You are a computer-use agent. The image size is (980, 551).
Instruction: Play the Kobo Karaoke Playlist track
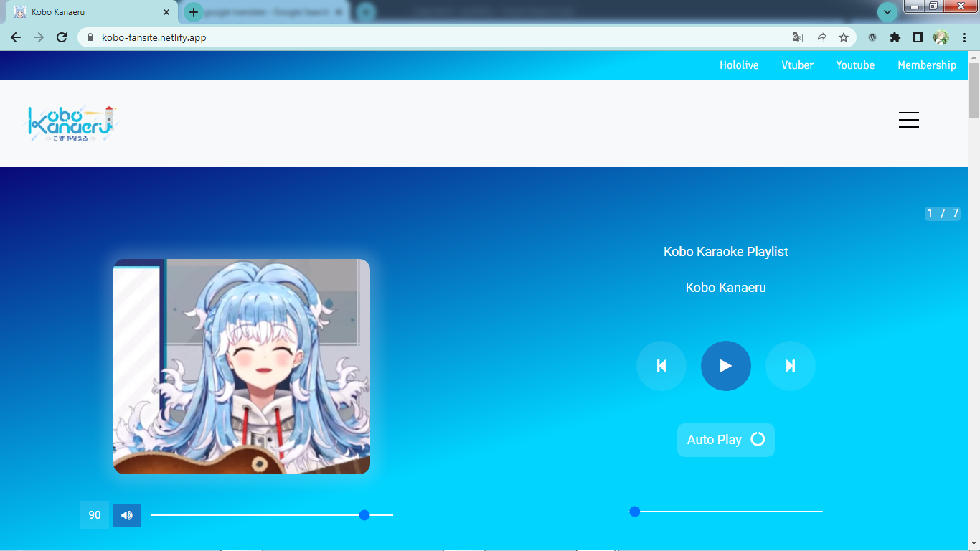[x=726, y=366]
